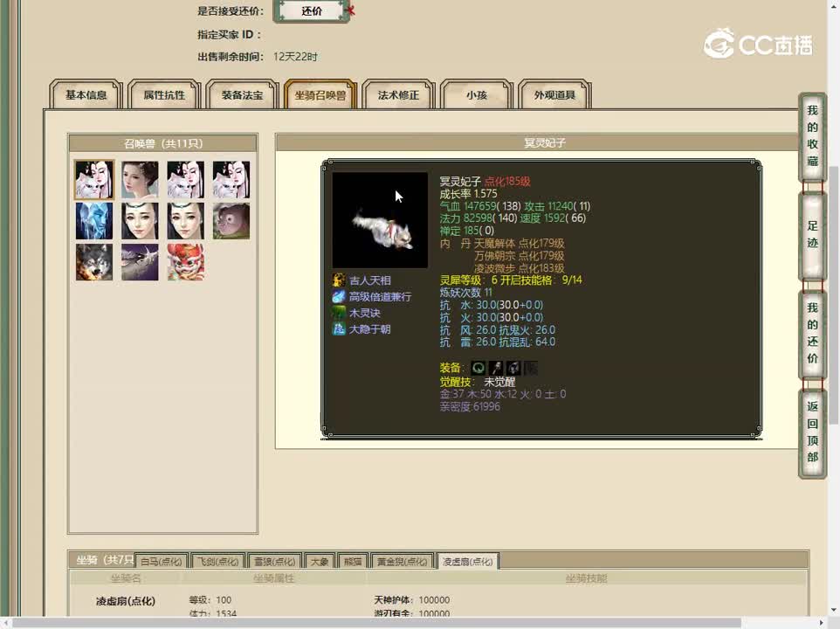Open the first equipment icon beside 装备

(x=478, y=368)
